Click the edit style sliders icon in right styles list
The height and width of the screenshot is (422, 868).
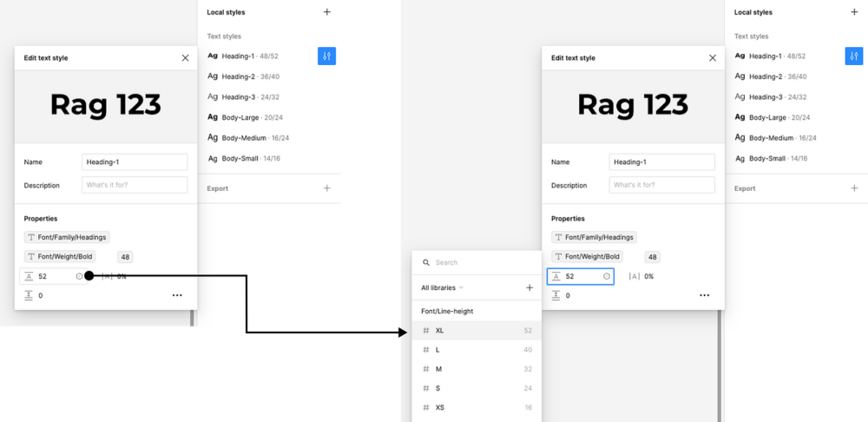click(854, 56)
